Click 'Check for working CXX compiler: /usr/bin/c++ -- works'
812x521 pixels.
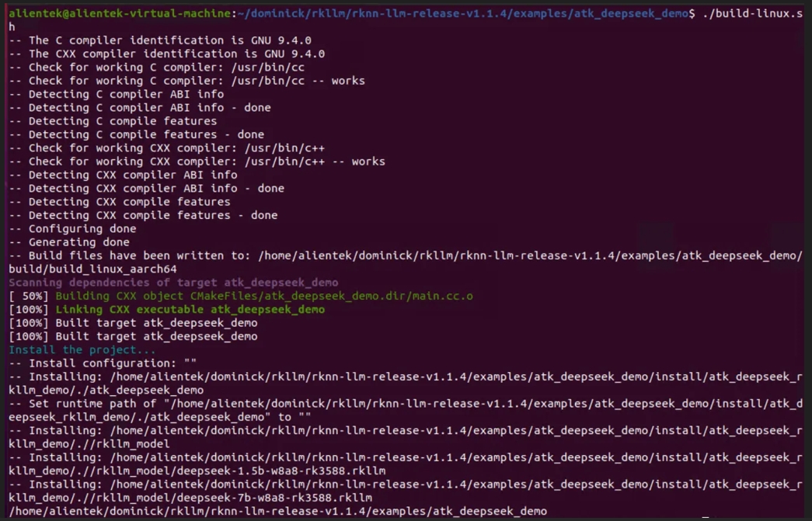(197, 162)
